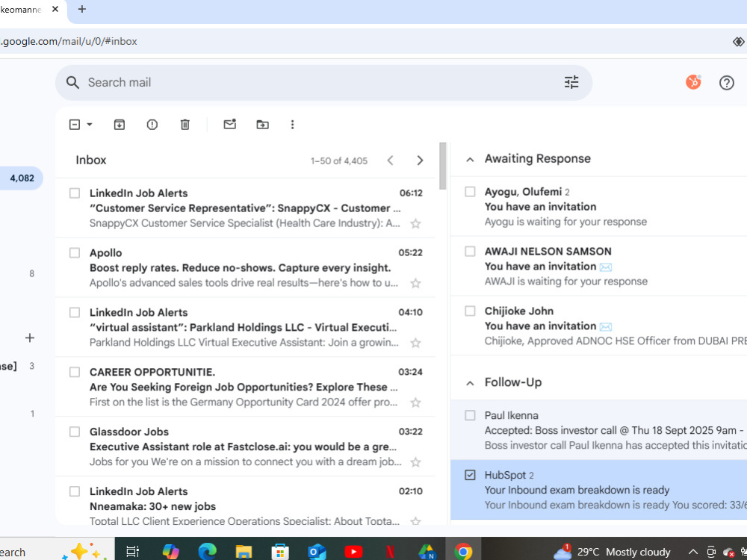Open Microsoft Store from taskbar
Image resolution: width=747 pixels, height=560 pixels.
pyautogui.click(x=280, y=552)
